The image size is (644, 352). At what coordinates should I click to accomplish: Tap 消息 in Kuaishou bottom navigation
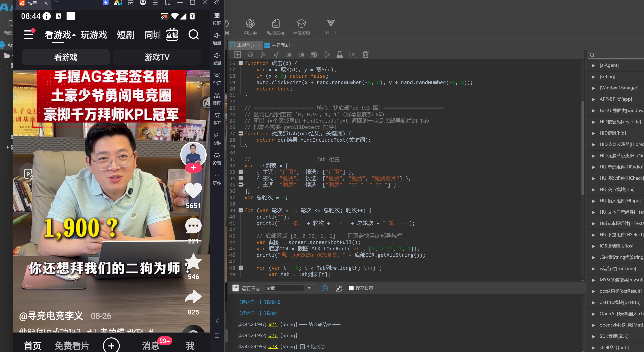151,346
